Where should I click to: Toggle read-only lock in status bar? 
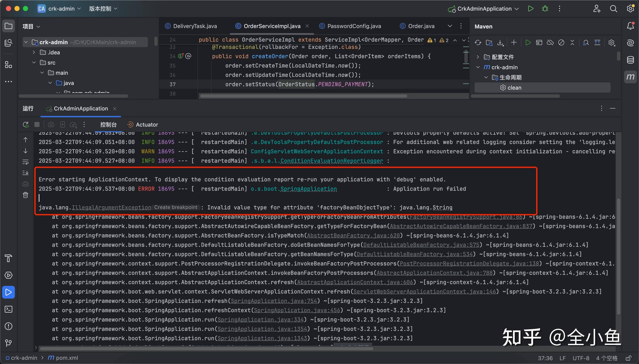pyautogui.click(x=629, y=358)
